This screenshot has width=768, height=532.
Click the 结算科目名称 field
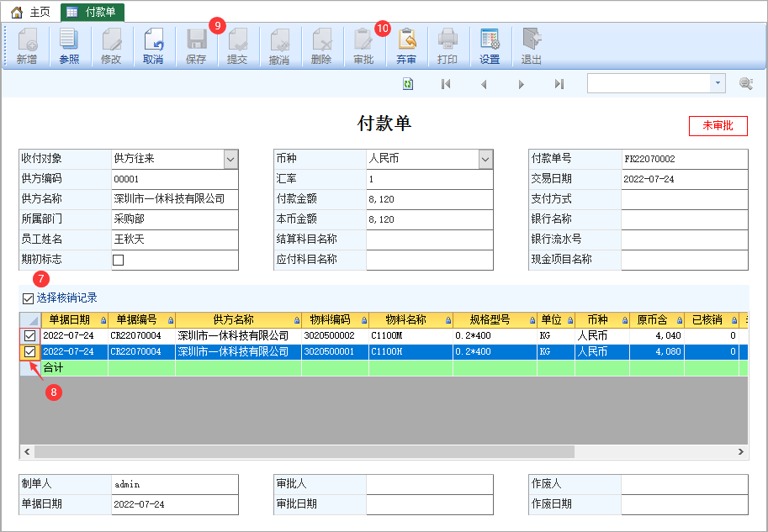(x=429, y=240)
